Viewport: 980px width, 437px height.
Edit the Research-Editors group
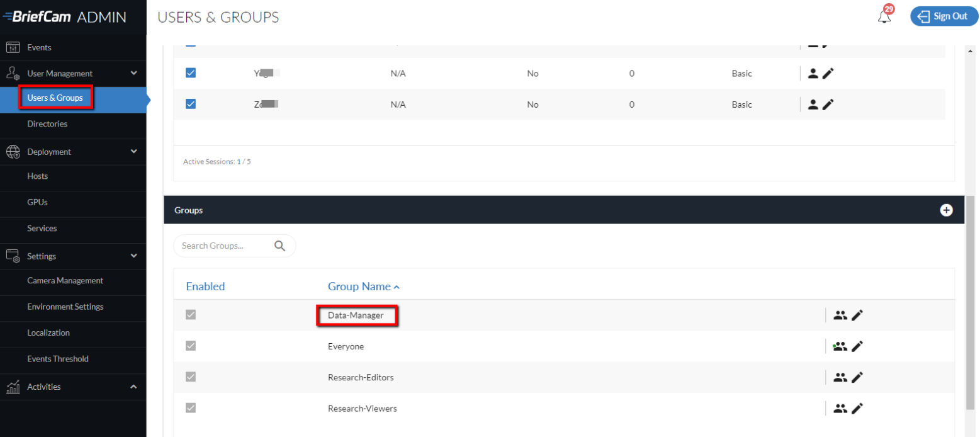tap(857, 378)
